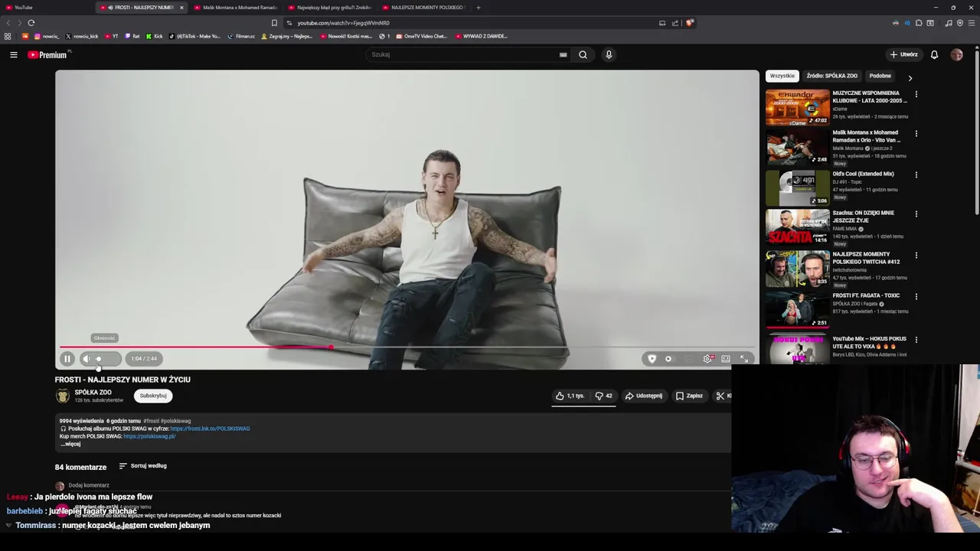
Task: Click the shield play icon in player
Action: click(652, 358)
